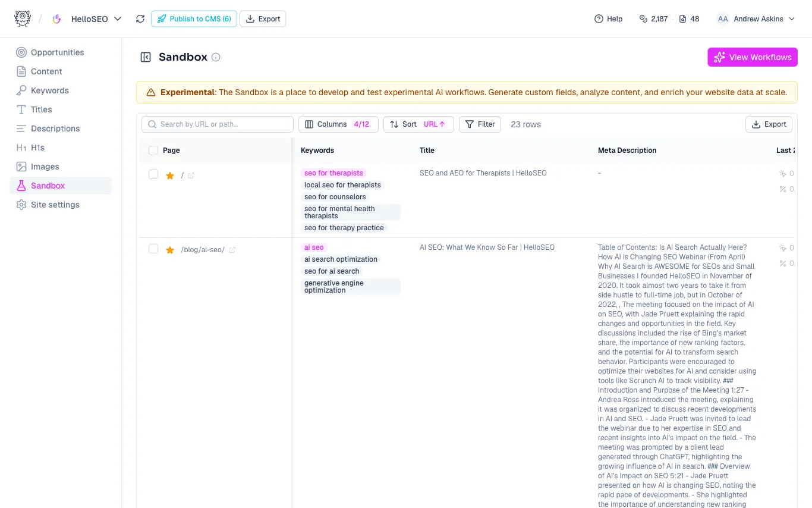The image size is (812, 508).
Task: Click 'seo for mental health therapists' tag
Action: (x=351, y=212)
